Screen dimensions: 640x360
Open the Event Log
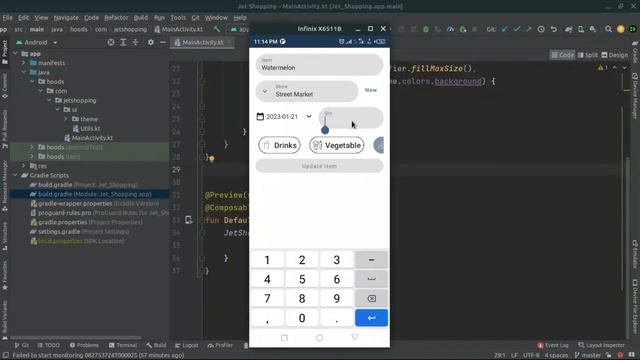pos(553,345)
